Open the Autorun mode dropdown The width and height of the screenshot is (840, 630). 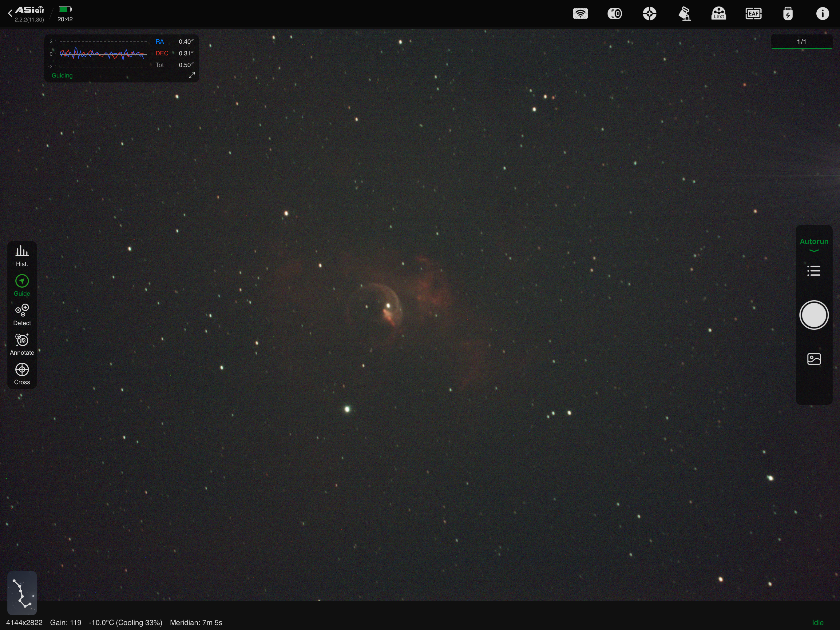coord(814,244)
